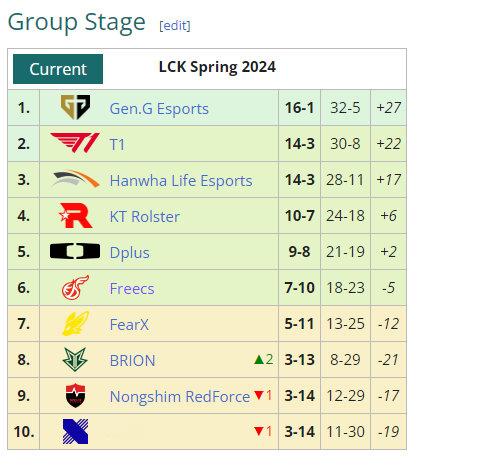498x471 pixels.
Task: Click the LCK Spring 2024 table heading
Action: pos(217,67)
